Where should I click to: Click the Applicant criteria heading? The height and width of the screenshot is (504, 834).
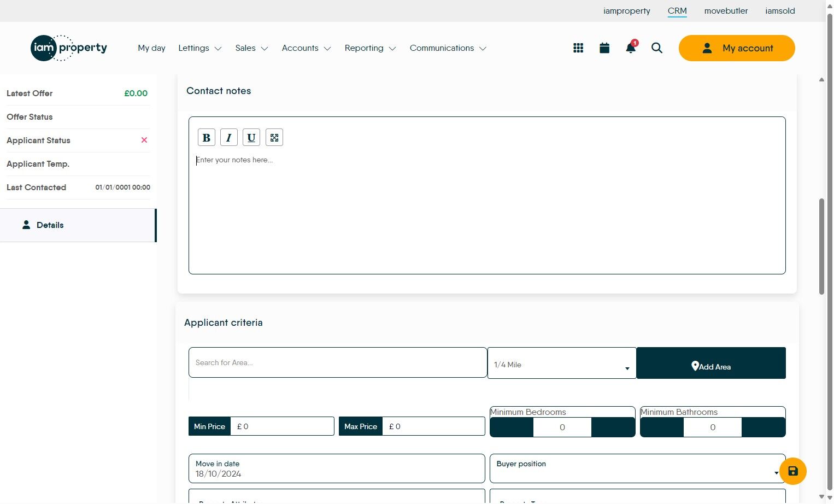[x=224, y=323]
